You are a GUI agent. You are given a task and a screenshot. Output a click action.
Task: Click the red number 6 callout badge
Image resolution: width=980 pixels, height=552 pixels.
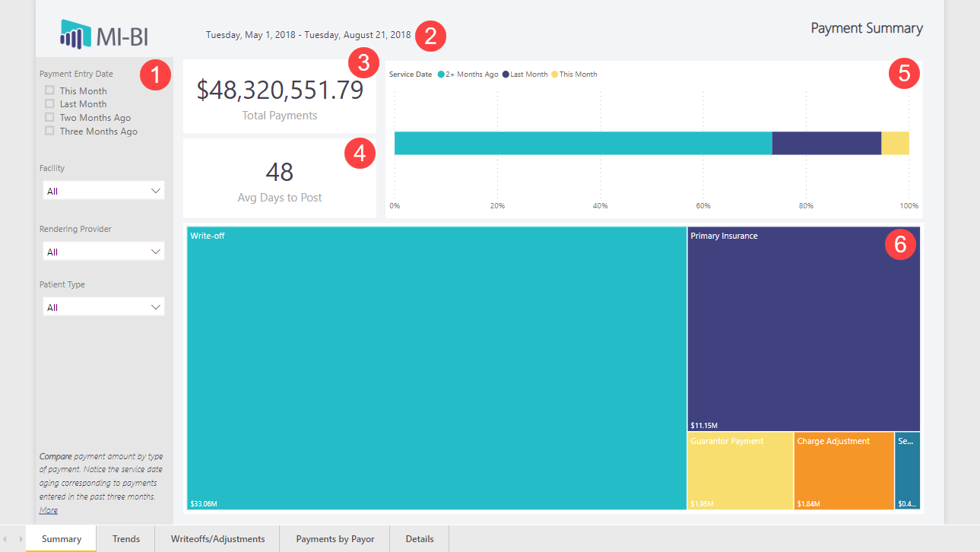(x=900, y=244)
